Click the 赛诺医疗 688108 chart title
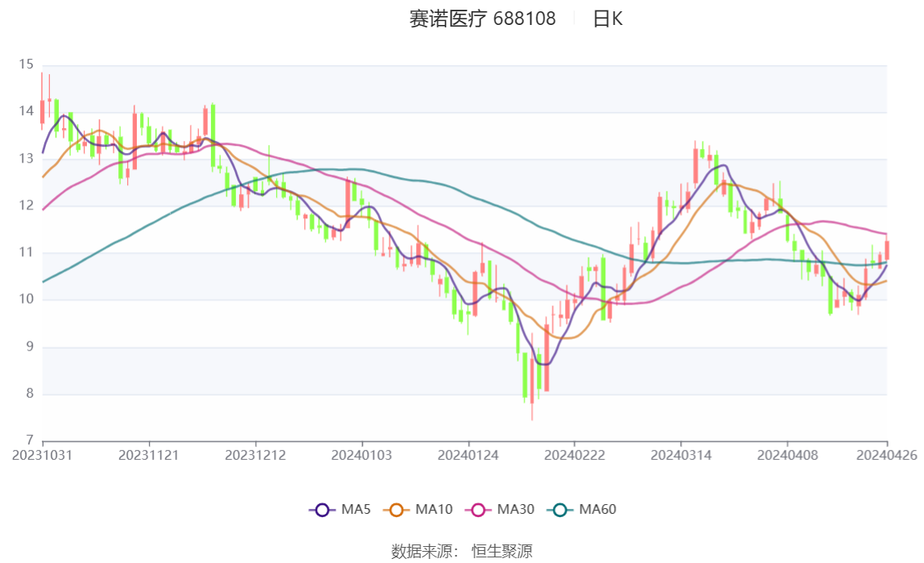Screen dimensions: 924x563 (482, 19)
